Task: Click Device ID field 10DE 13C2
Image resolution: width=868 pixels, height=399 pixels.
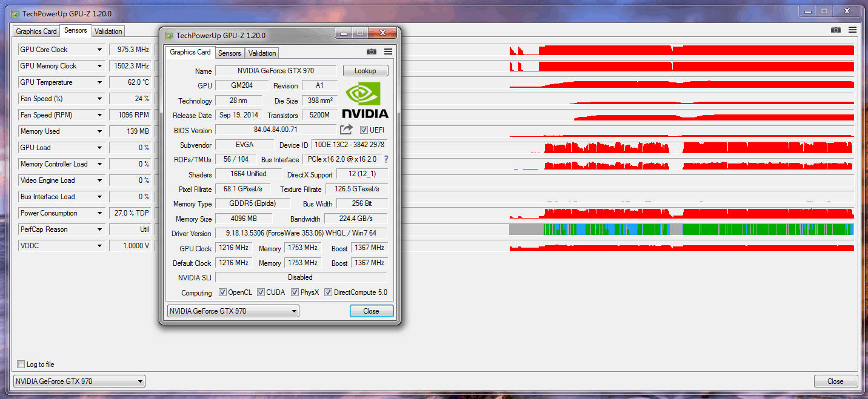Action: point(349,145)
